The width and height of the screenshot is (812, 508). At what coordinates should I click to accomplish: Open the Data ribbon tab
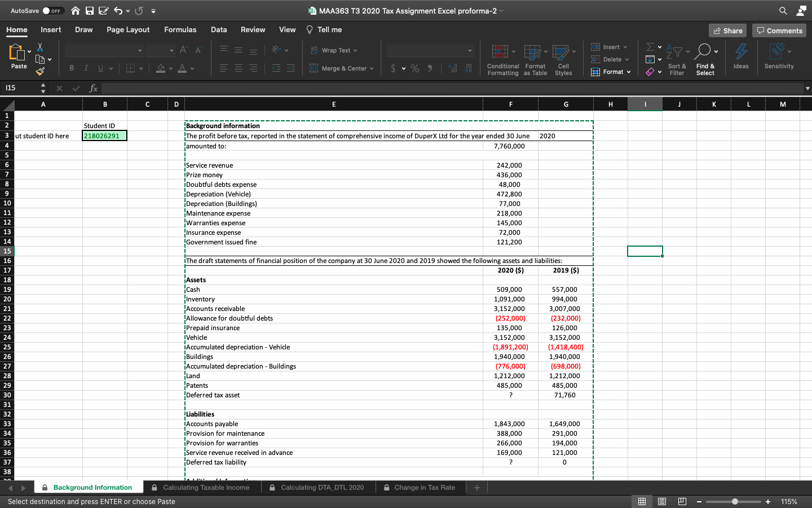click(219, 30)
